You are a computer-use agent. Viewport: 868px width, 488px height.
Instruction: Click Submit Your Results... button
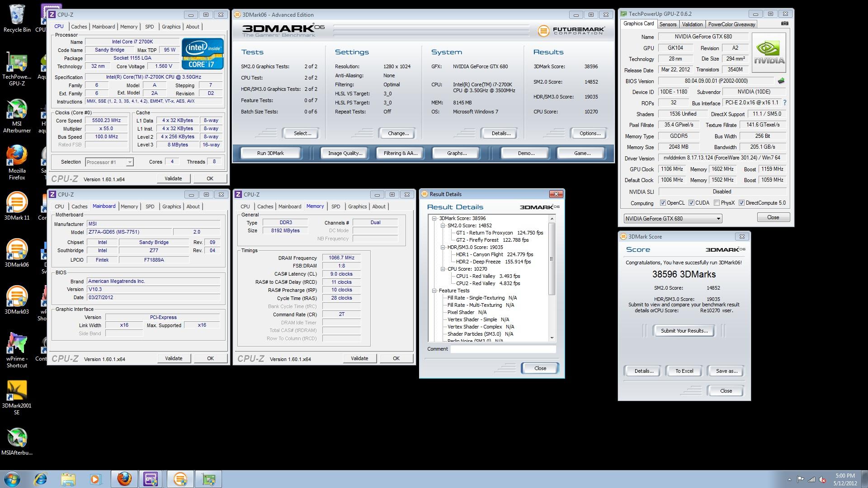[x=684, y=331]
